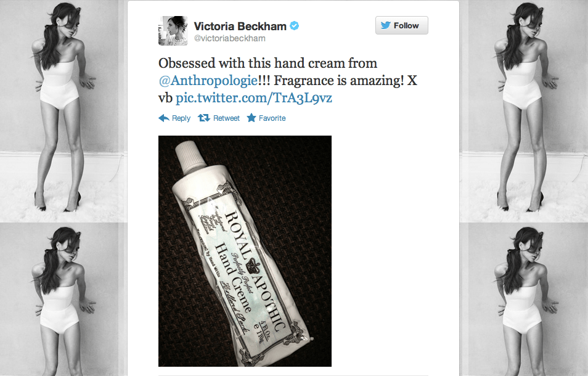588x376 pixels.
Task: Follow the victoriabeckham account
Action: coord(402,25)
